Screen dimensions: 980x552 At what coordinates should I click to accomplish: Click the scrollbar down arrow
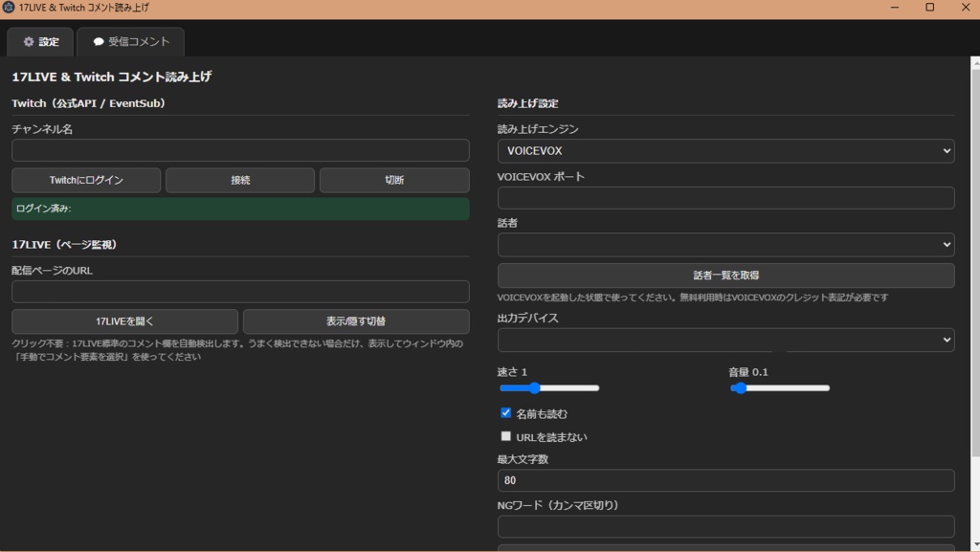[975, 545]
